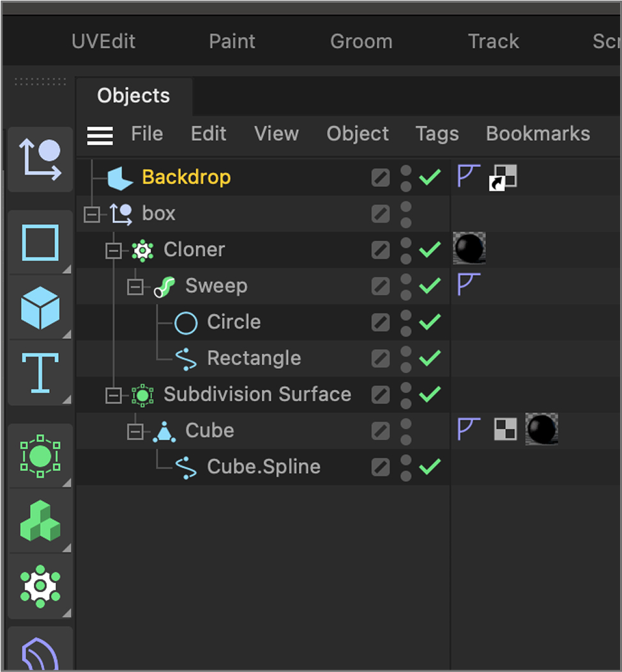
Task: Click the Phong tag on the Sweep object
Action: pos(468,285)
